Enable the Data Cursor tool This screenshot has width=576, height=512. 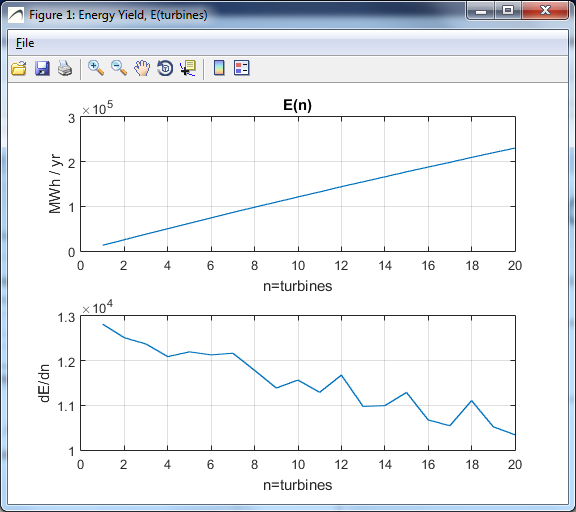[x=188, y=68]
